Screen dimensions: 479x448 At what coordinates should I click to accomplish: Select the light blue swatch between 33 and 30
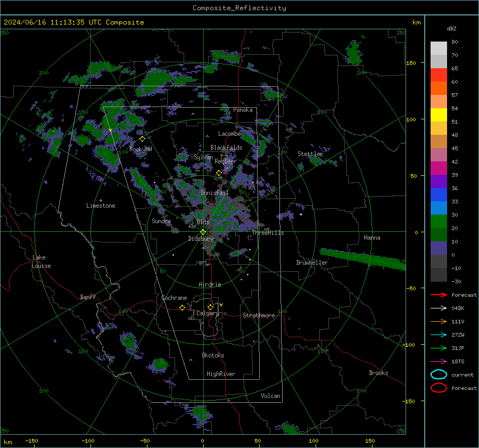point(439,208)
